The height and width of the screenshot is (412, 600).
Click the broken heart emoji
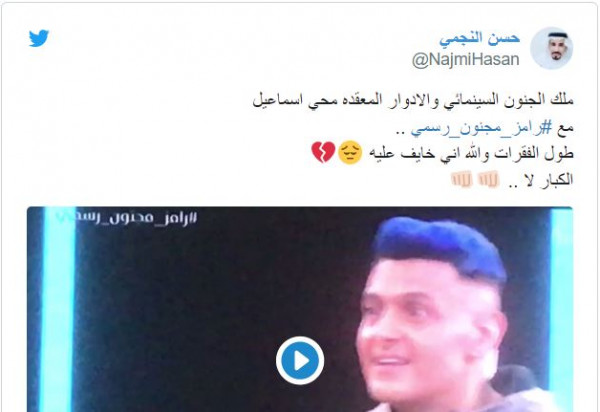(323, 152)
